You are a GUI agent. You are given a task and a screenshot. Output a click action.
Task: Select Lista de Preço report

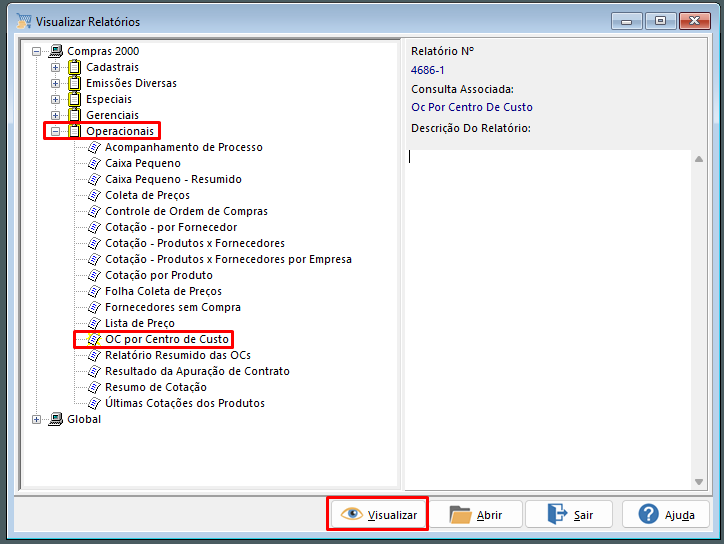coord(140,323)
